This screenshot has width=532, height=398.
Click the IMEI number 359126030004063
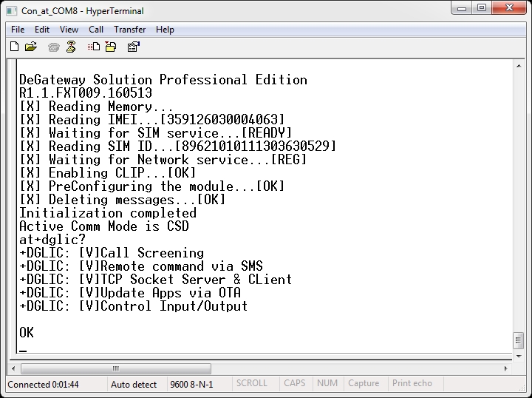(x=222, y=120)
